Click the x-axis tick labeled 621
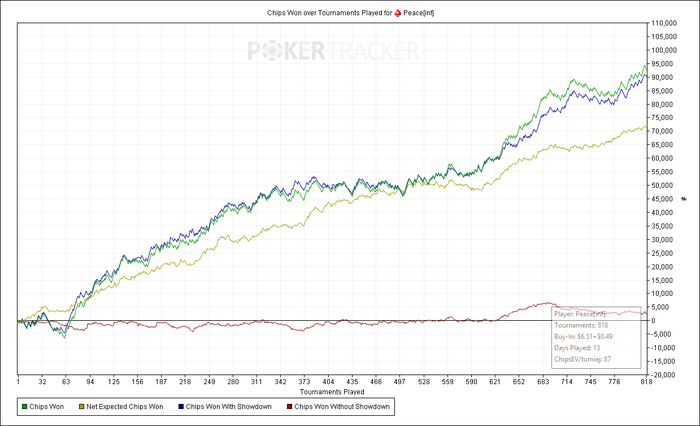 point(495,382)
